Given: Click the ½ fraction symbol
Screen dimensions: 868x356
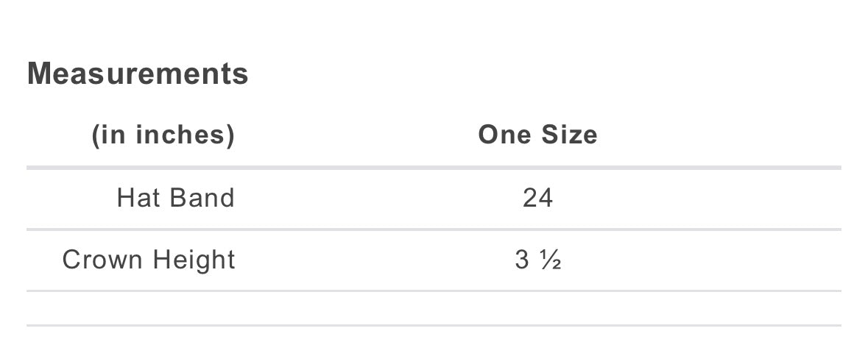Looking at the screenshot, I should click(551, 260).
